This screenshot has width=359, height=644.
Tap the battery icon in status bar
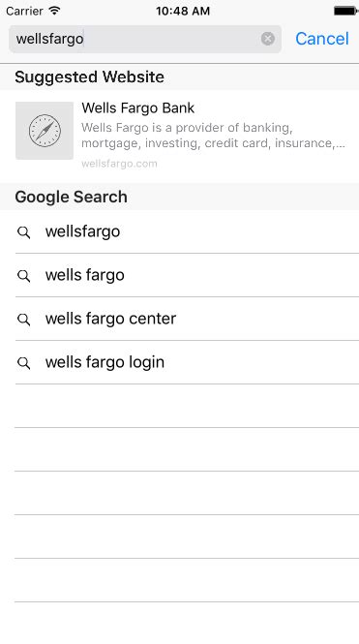pyautogui.click(x=345, y=11)
